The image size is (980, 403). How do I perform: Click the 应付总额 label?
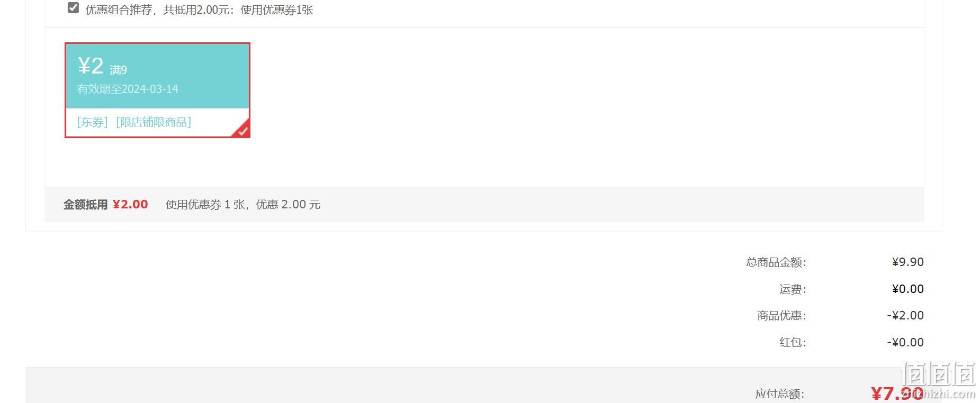tap(780, 393)
